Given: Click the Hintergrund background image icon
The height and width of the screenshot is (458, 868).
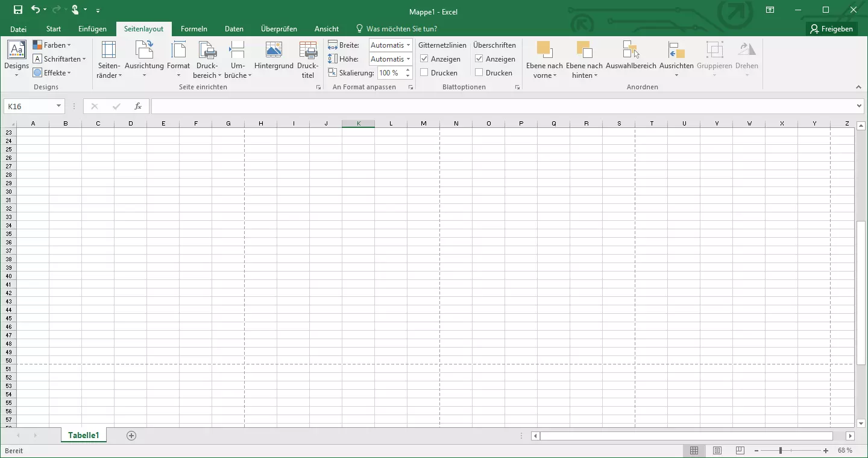Looking at the screenshot, I should click(x=274, y=50).
